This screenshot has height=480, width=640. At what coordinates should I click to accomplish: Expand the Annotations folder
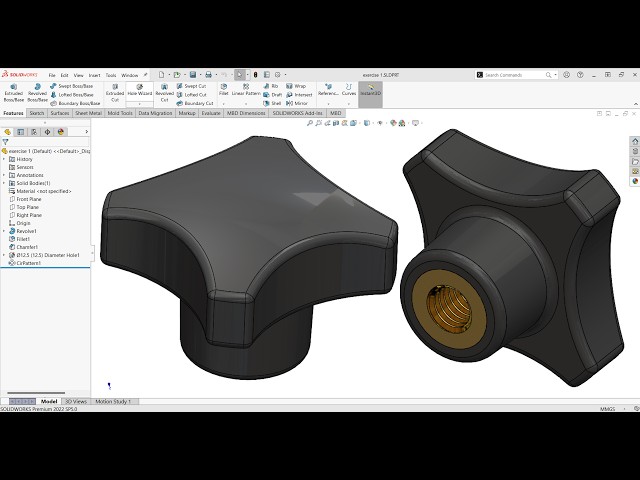point(4,175)
